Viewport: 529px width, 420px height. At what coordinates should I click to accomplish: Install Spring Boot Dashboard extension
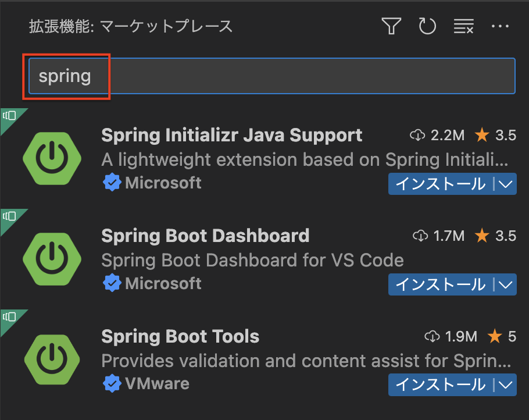point(440,284)
